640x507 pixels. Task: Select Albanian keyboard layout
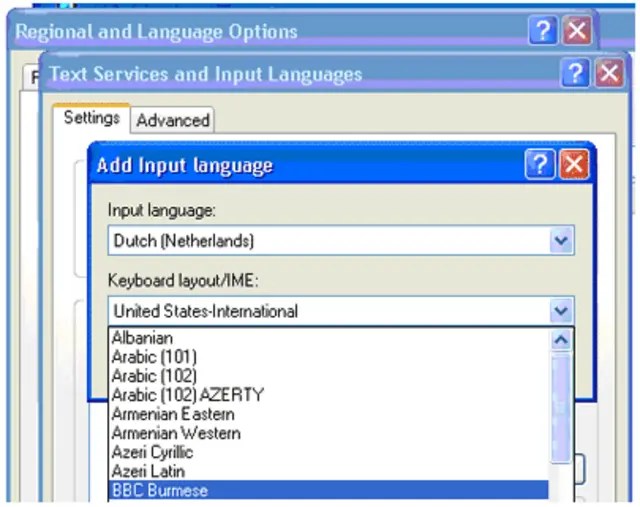point(142,338)
